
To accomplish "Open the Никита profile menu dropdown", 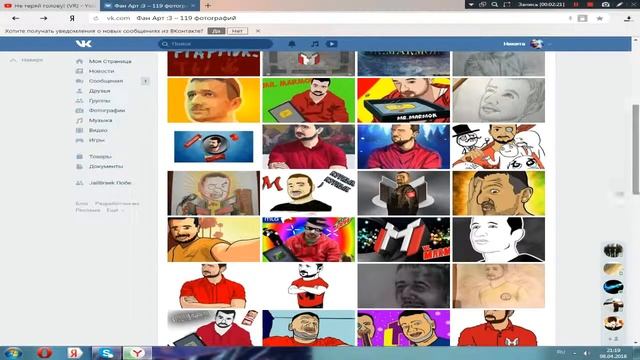I will [527, 44].
